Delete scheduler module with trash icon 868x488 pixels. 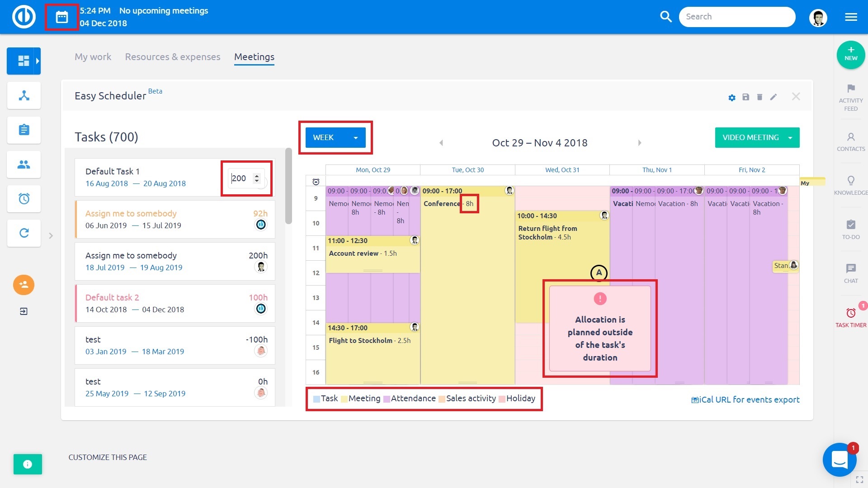[760, 97]
